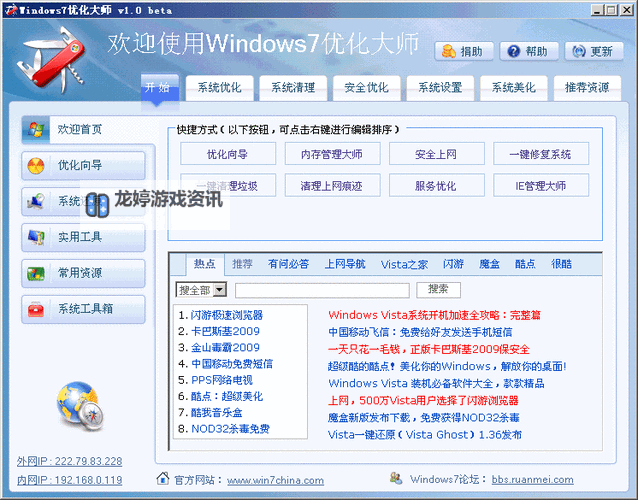Open the 服务优化 shortcut
This screenshot has height=500, width=638.
(437, 186)
